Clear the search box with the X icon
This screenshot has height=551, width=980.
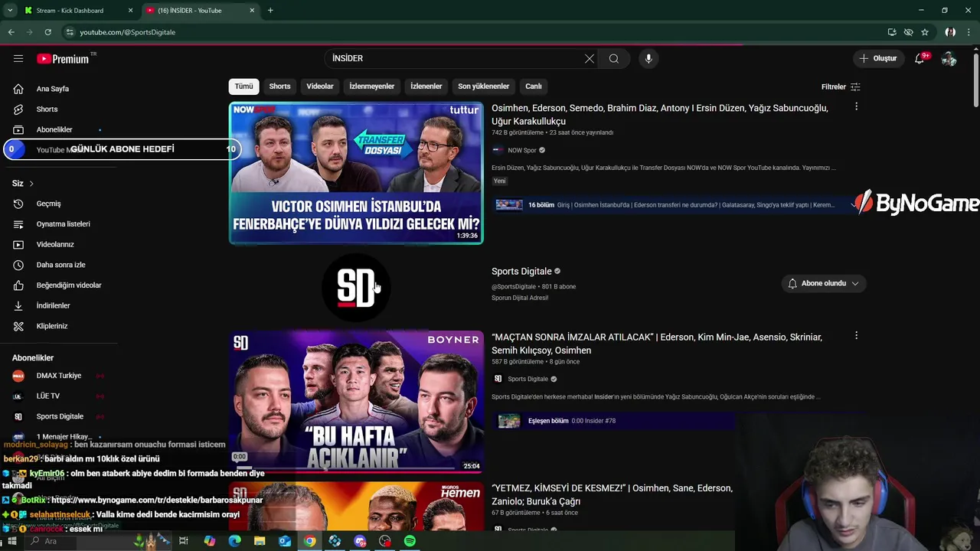(x=590, y=58)
